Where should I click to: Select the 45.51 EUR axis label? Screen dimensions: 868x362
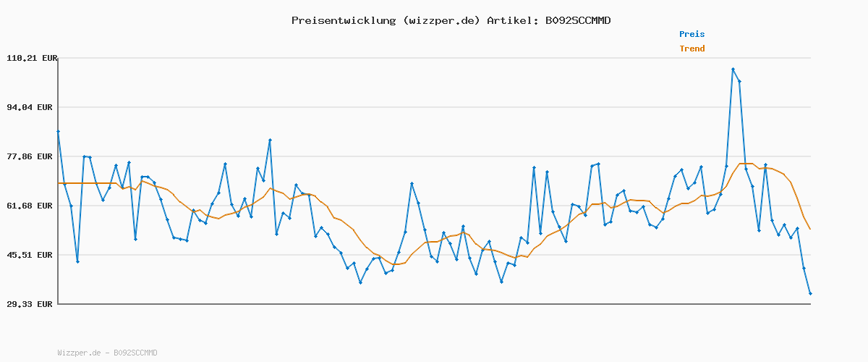[x=31, y=255]
